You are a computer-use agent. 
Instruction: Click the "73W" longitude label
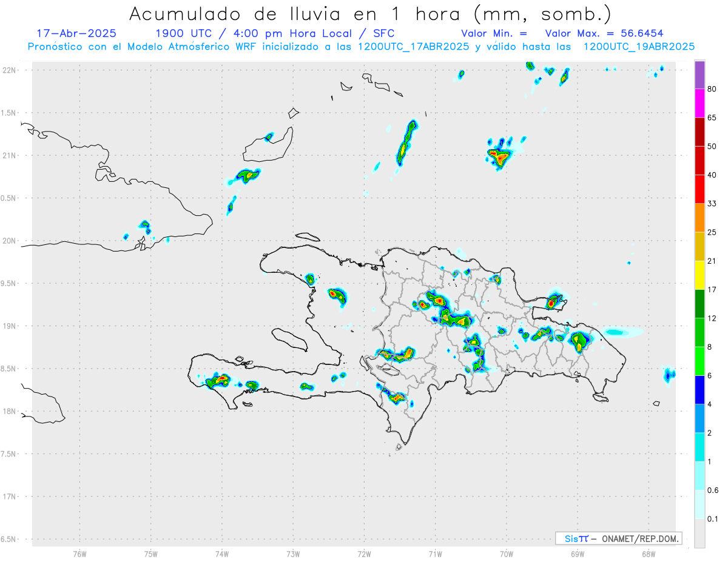click(x=293, y=553)
